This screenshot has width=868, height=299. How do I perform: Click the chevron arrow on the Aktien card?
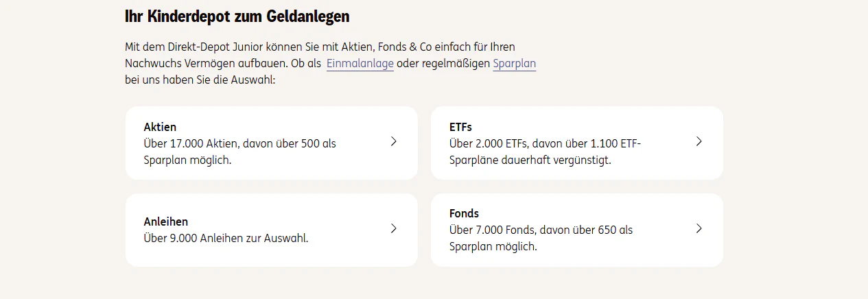[x=393, y=142]
